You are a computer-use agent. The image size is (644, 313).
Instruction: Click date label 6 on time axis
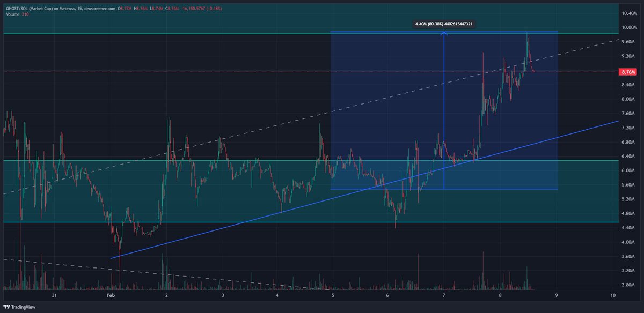[389, 295]
